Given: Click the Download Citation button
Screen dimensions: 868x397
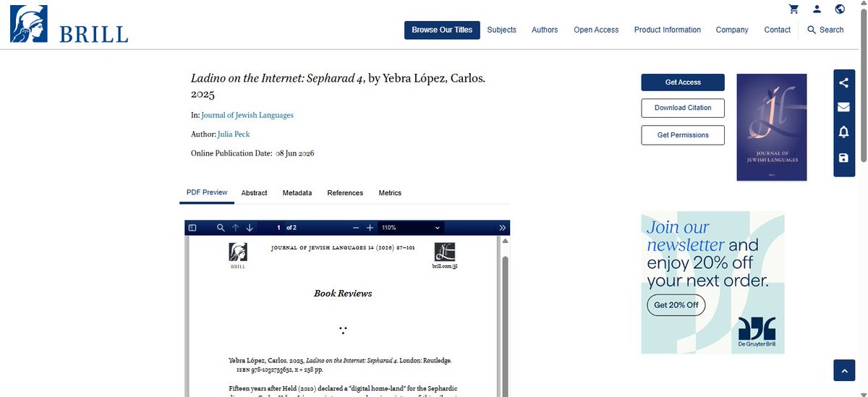Looking at the screenshot, I should (x=683, y=108).
